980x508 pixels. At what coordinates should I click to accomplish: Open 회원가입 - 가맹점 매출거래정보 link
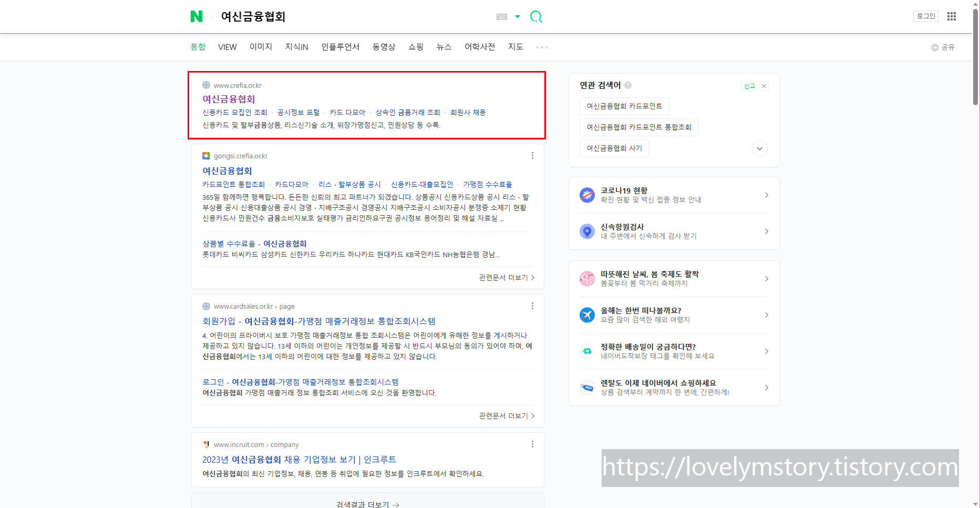tap(319, 321)
